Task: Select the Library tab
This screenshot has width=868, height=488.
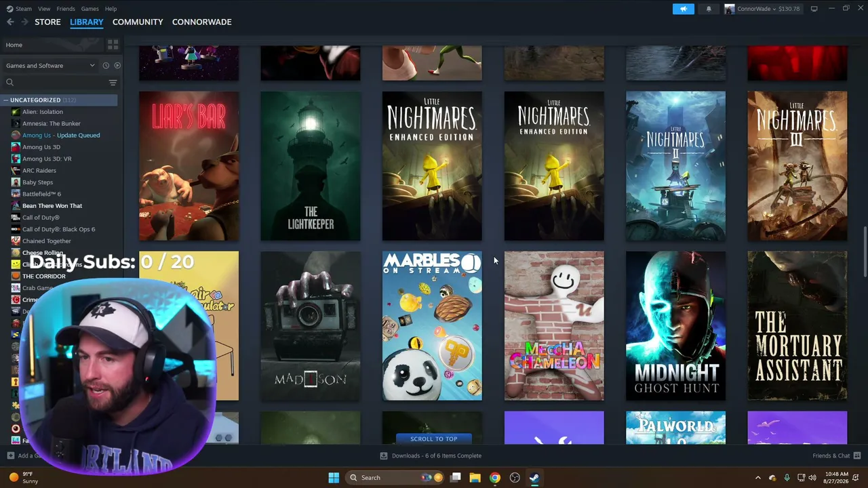Action: pos(87,22)
